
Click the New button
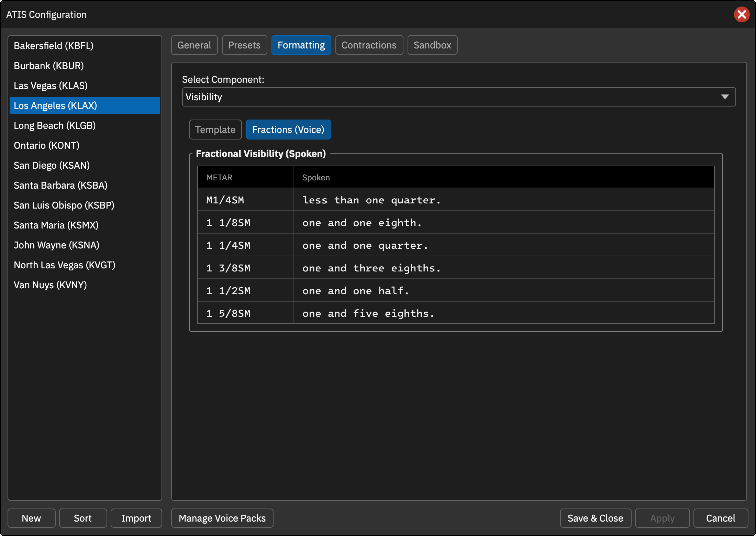[31, 518]
